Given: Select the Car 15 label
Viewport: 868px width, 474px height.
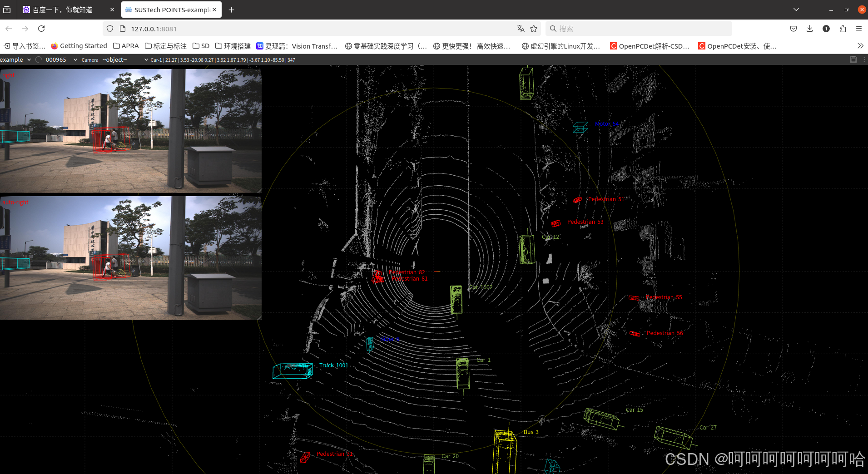Looking at the screenshot, I should [x=635, y=410].
